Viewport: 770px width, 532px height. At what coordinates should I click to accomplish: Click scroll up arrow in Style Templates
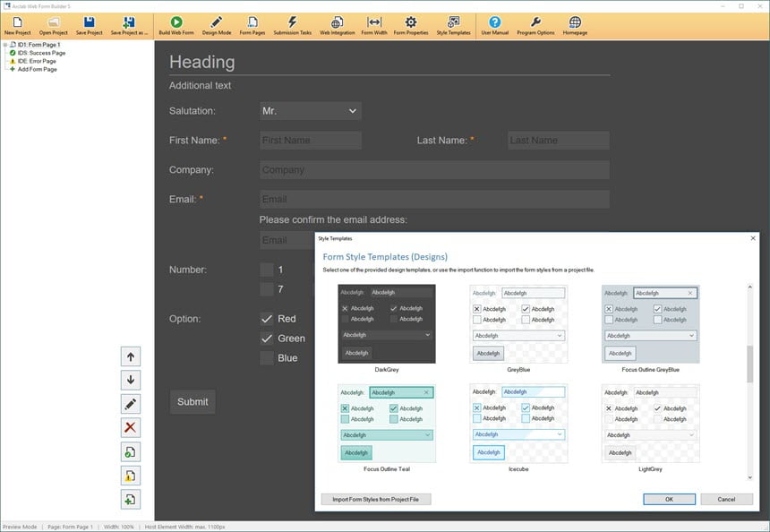pos(750,287)
